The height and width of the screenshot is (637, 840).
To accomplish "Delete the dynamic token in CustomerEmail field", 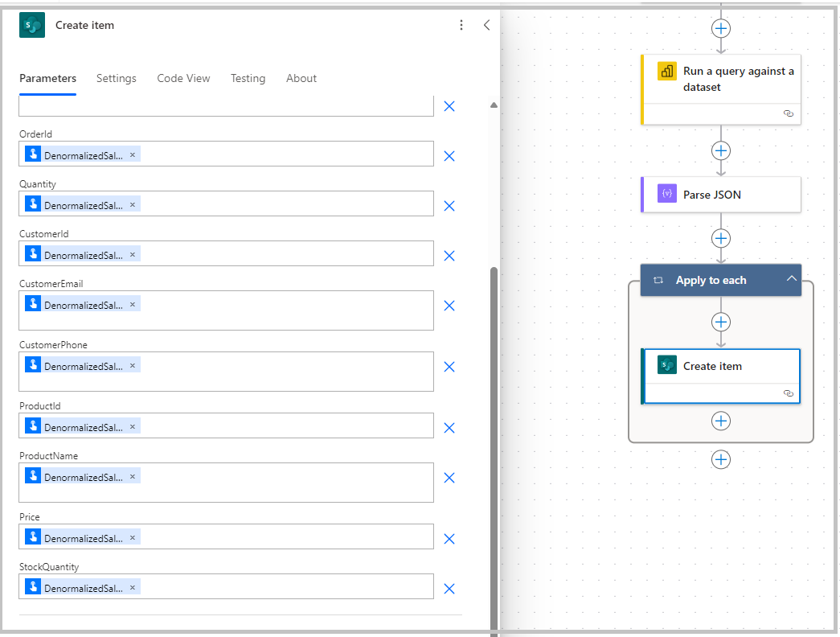I will pos(133,305).
